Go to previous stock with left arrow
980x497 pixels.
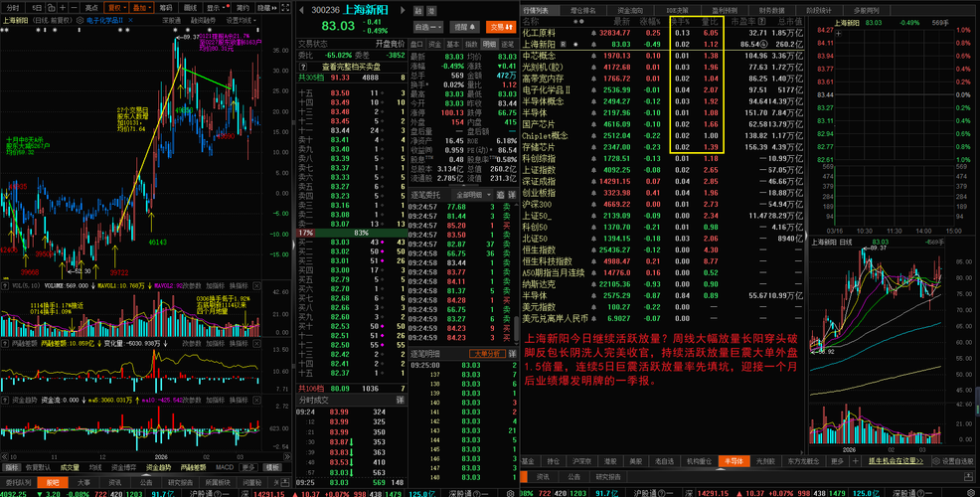click(x=301, y=10)
